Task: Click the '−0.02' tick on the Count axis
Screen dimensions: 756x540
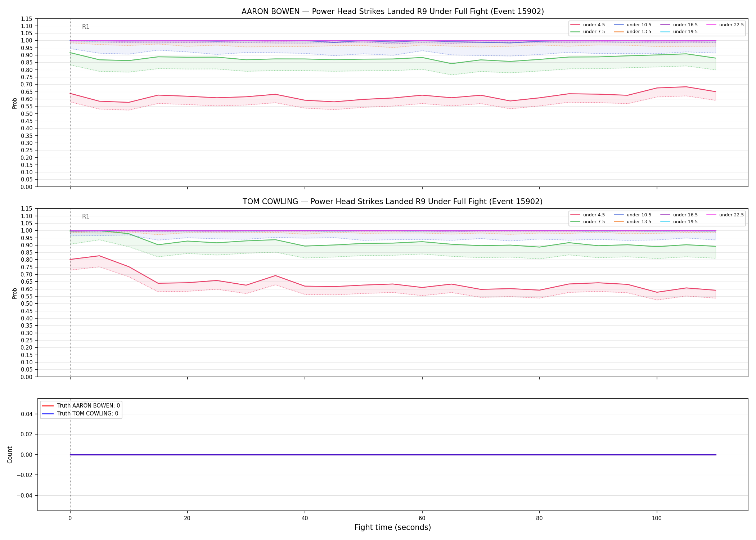Action: 24,475
